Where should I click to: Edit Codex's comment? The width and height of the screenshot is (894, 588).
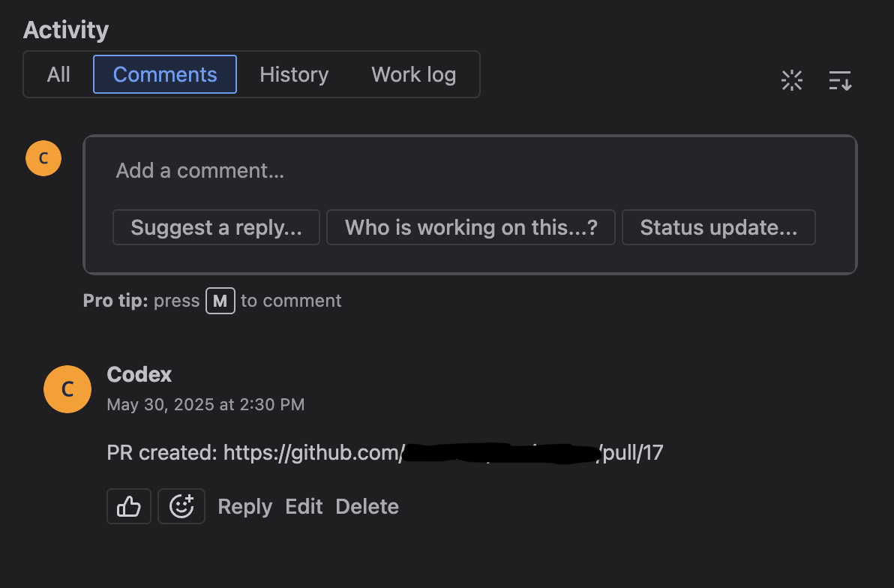[x=303, y=506]
